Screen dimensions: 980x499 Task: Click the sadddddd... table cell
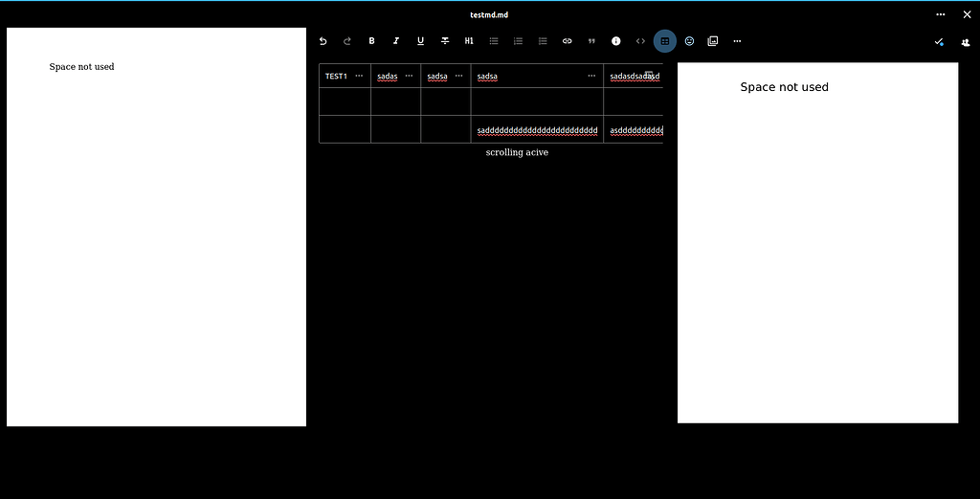pyautogui.click(x=537, y=129)
